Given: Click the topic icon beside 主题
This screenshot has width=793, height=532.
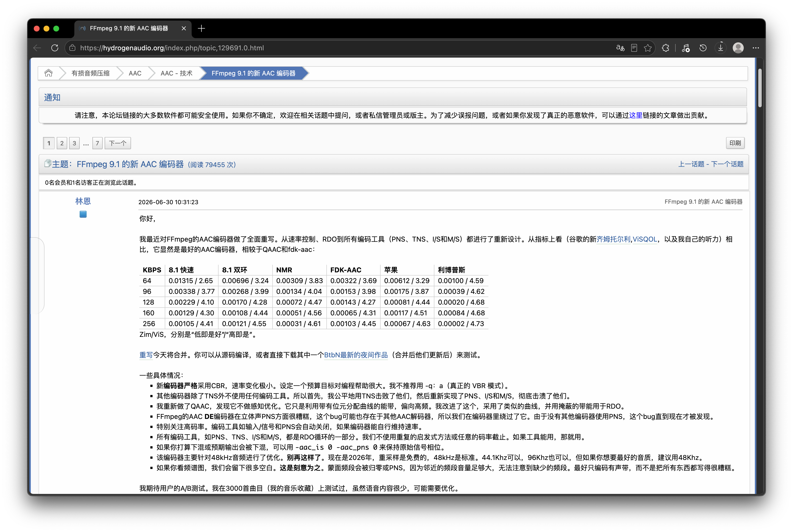Looking at the screenshot, I should [x=47, y=164].
